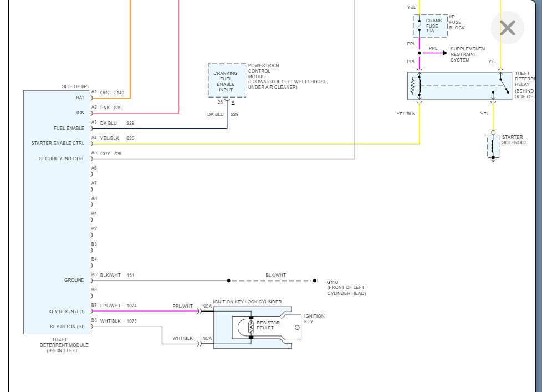542x392 pixels.
Task: Click the 'I/P FUSE BLOCK' label
Action: pyautogui.click(x=457, y=22)
